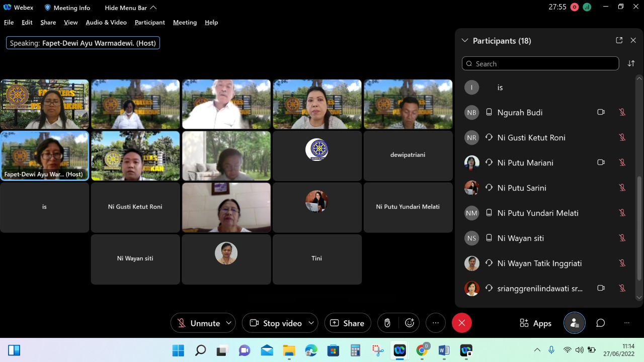The image size is (644, 362).
Task: Click the Share button
Action: pyautogui.click(x=348, y=323)
